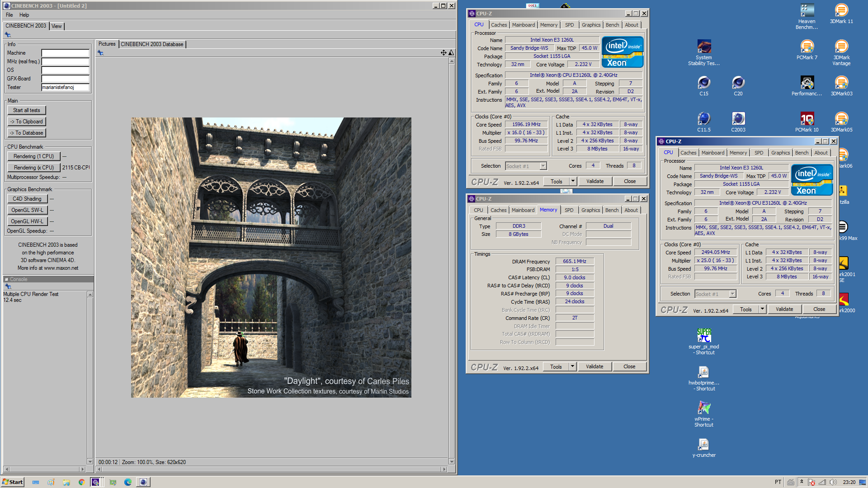868x488 pixels.
Task: Select the 3DMark Vantage desktop icon
Action: tap(841, 53)
